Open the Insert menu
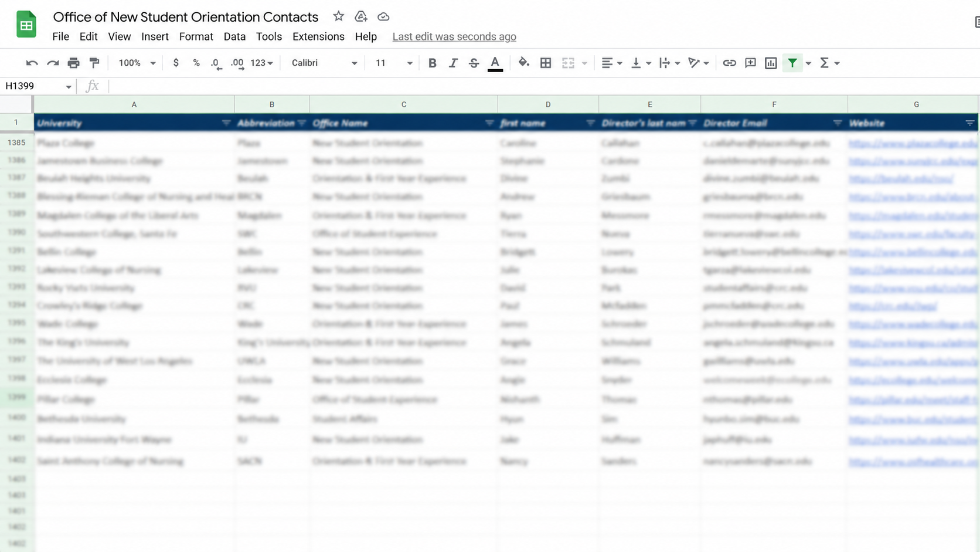 pyautogui.click(x=155, y=36)
